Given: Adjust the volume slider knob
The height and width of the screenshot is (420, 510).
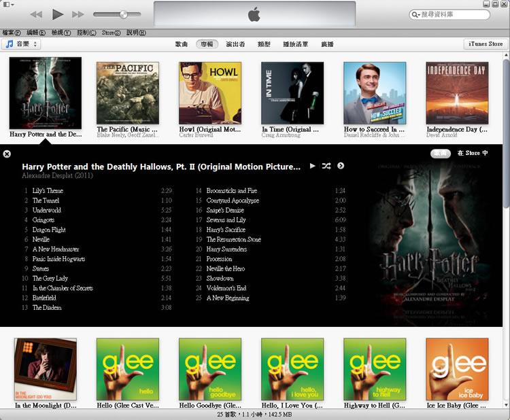Looking at the screenshot, I should pyautogui.click(x=124, y=14).
